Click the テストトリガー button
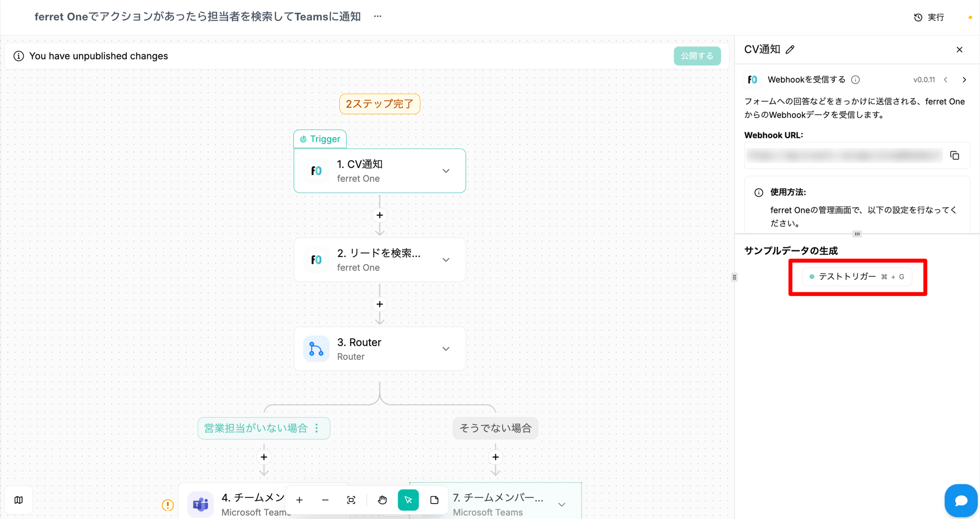The image size is (980, 519). 857,276
